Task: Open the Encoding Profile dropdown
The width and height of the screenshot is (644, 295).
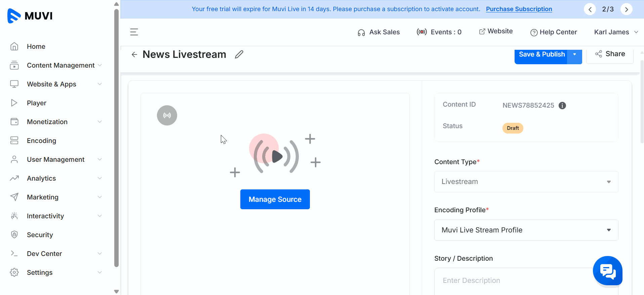Action: point(526,230)
